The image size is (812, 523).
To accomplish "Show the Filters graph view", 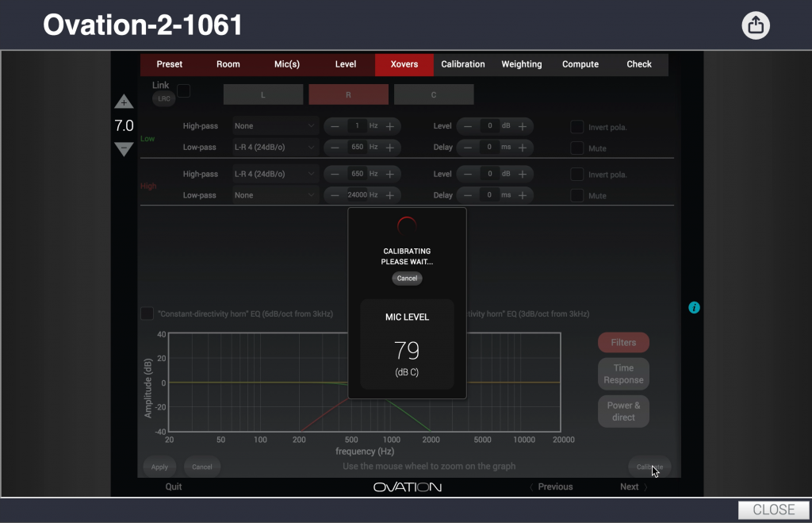I will pyautogui.click(x=623, y=343).
